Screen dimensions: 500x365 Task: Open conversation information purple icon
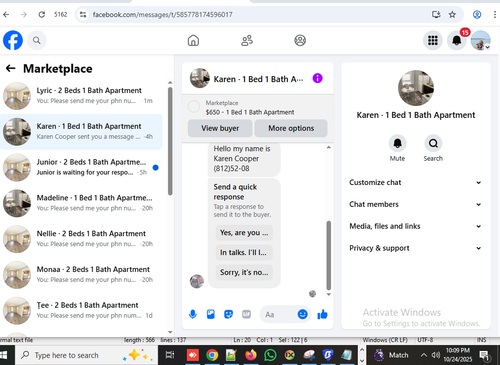pos(317,78)
